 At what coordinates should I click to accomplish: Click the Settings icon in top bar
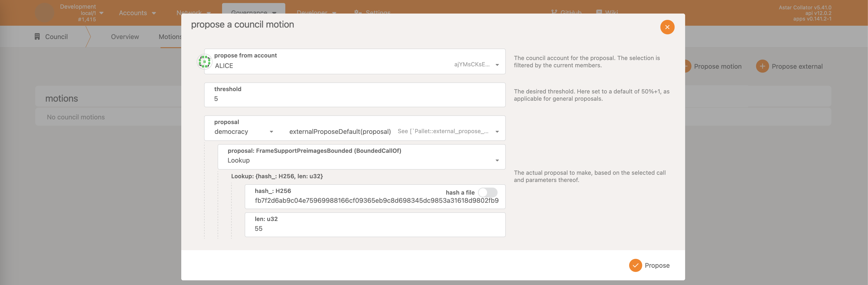tap(358, 12)
